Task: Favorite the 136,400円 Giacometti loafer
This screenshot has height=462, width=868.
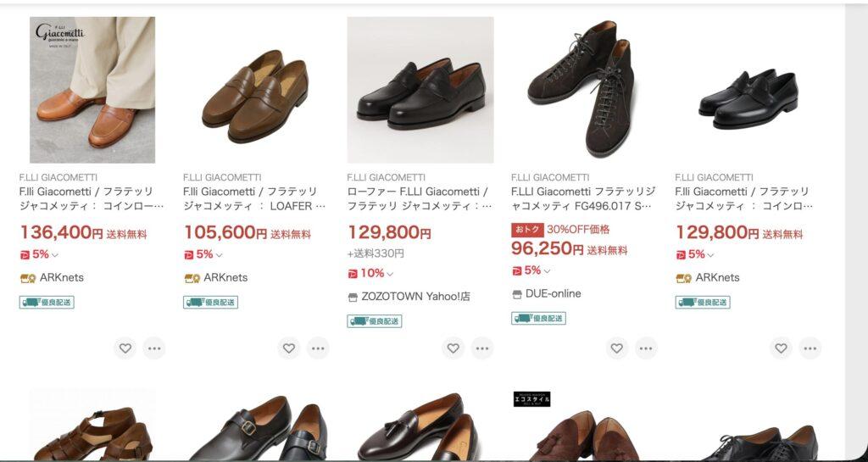Action: pos(125,348)
